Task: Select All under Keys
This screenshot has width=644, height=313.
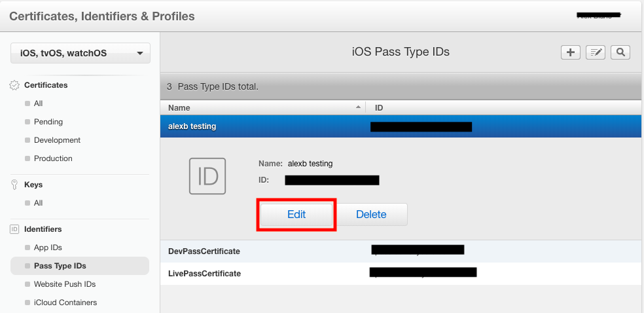Action: 38,203
